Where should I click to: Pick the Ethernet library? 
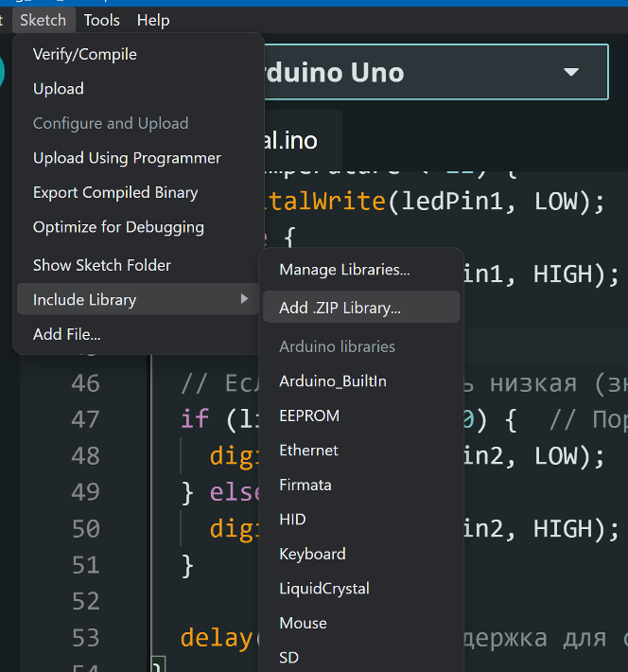[308, 451]
